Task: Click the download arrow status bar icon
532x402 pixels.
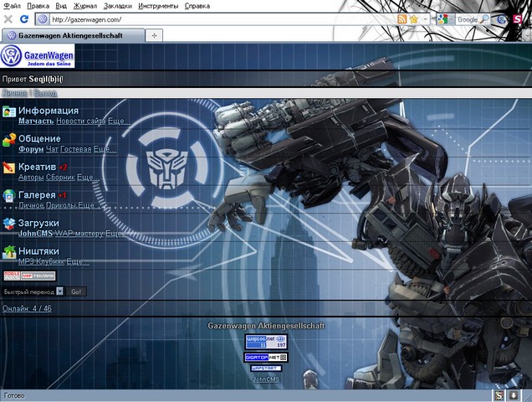Action: point(514,395)
